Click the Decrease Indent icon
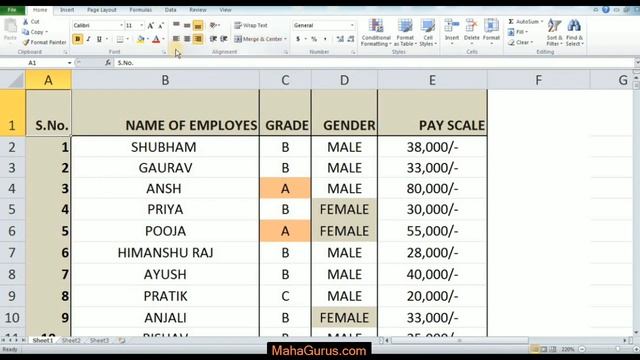Screen dimensions: 640x360 click(x=213, y=39)
